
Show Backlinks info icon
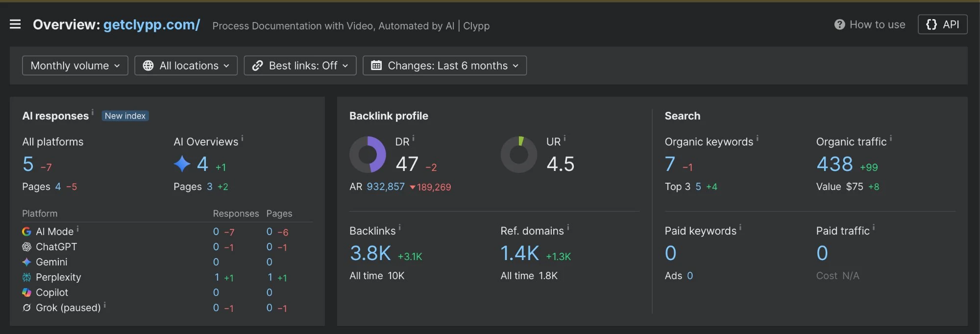pyautogui.click(x=399, y=228)
